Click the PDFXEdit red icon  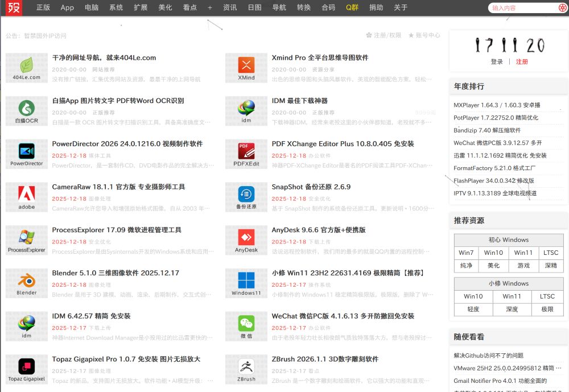(x=246, y=154)
